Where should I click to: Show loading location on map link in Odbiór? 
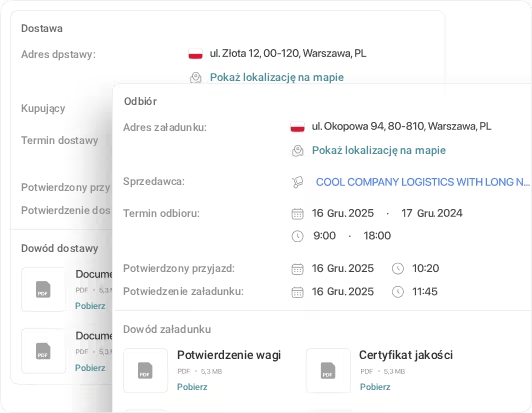[379, 150]
